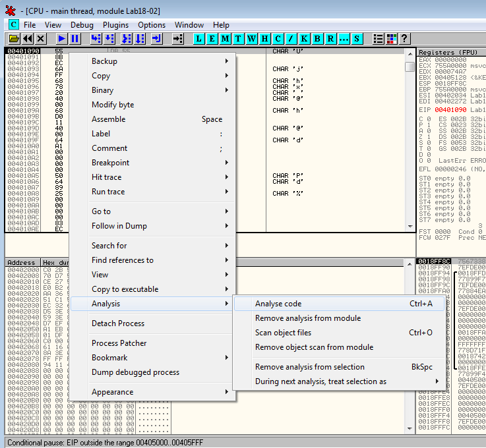Select Scan object files option
This screenshot has width=486, height=448.
pyautogui.click(x=284, y=333)
